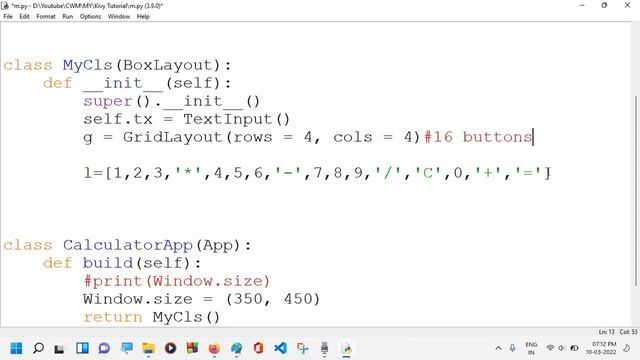Minimize the IDLE editor window

pos(582,5)
